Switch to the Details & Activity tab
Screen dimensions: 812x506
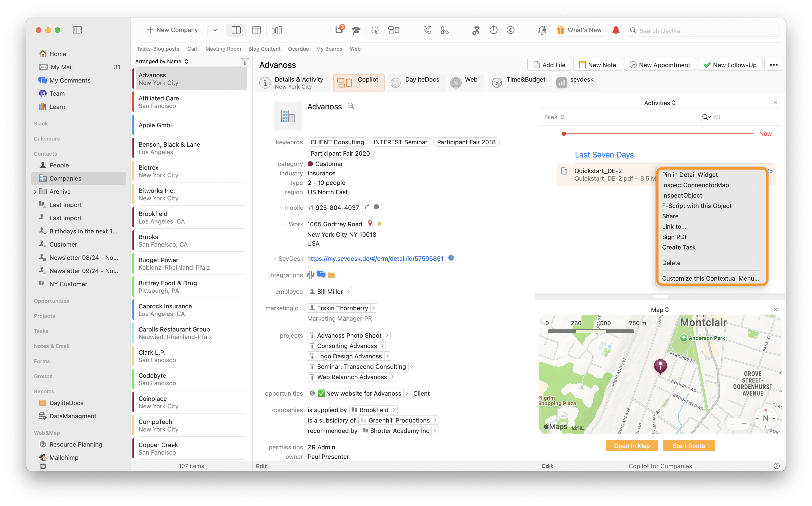tap(293, 83)
